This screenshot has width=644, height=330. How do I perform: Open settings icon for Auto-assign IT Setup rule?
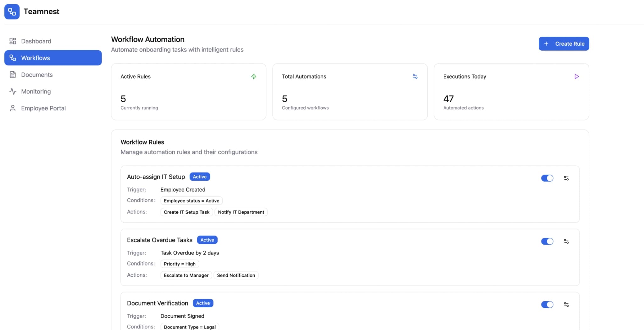566,178
